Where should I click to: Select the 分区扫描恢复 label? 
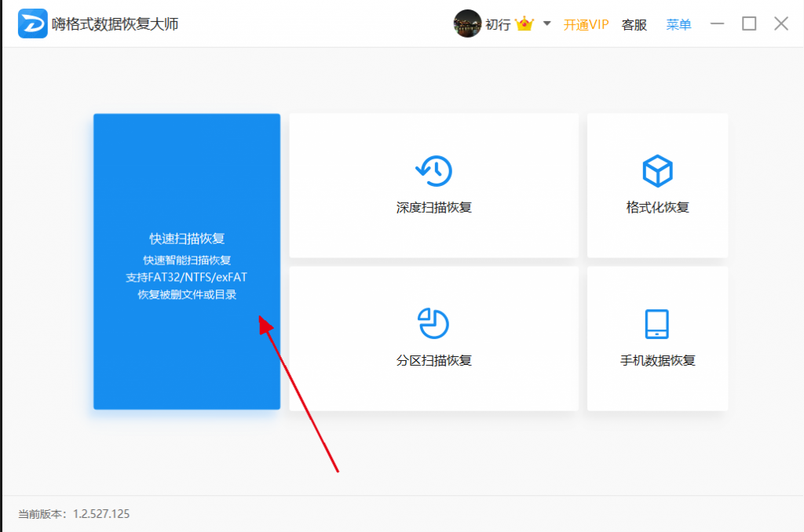433,360
